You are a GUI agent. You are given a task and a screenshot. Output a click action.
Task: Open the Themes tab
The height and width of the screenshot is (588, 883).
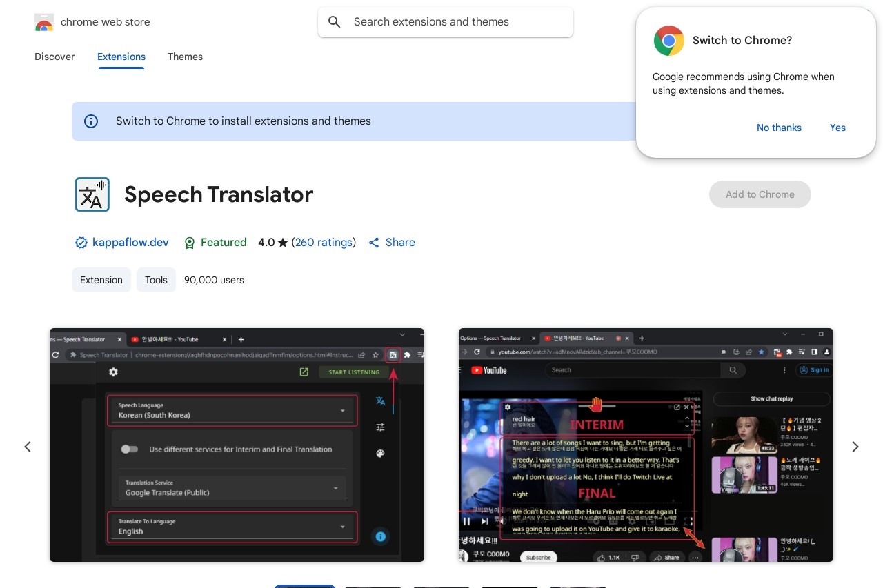click(185, 57)
